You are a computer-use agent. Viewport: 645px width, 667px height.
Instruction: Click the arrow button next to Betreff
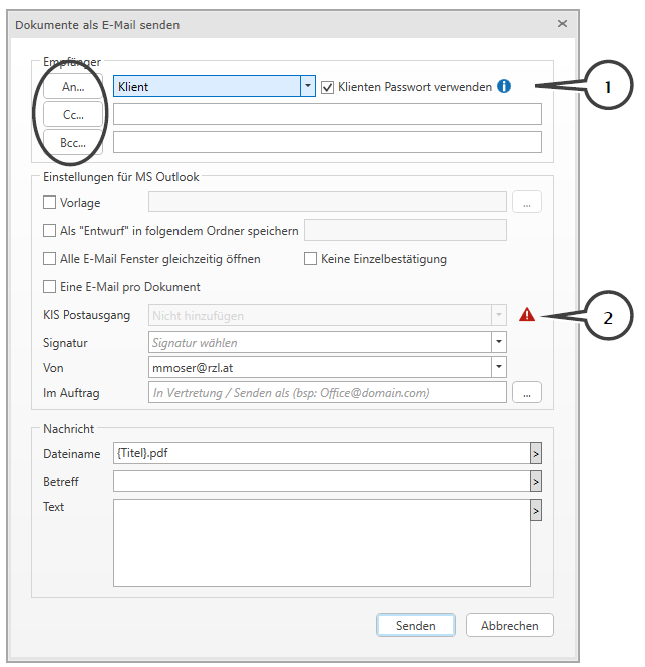tap(536, 482)
